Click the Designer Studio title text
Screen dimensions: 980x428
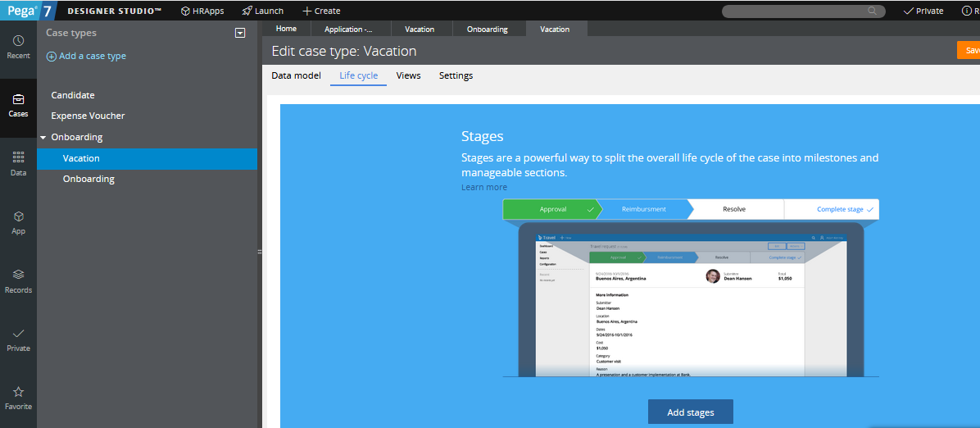click(116, 11)
